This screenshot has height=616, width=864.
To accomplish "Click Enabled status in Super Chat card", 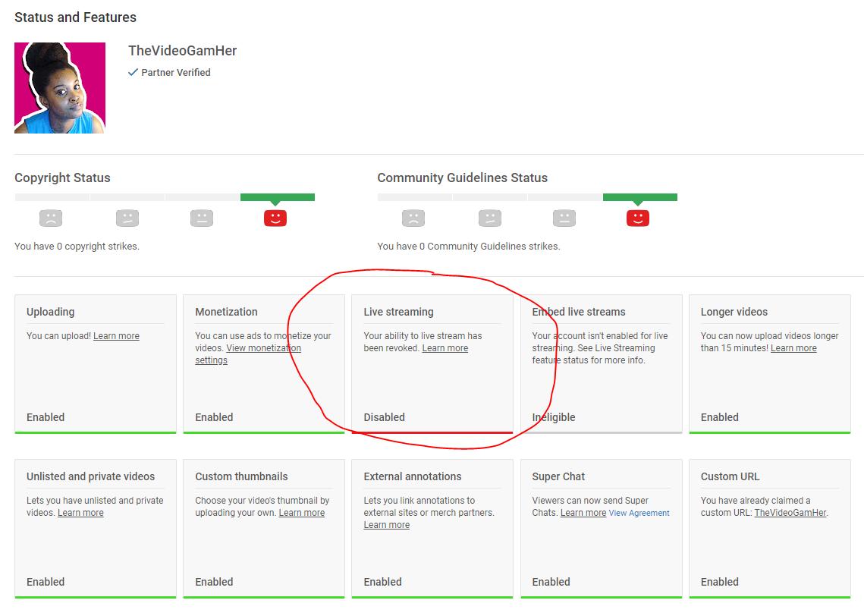I will pyautogui.click(x=551, y=583).
